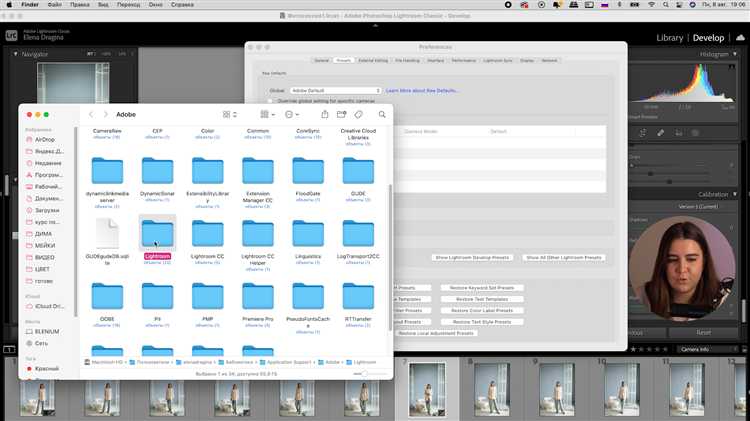Click the Finder tags icon
This screenshot has width=750, height=421.
[358, 114]
